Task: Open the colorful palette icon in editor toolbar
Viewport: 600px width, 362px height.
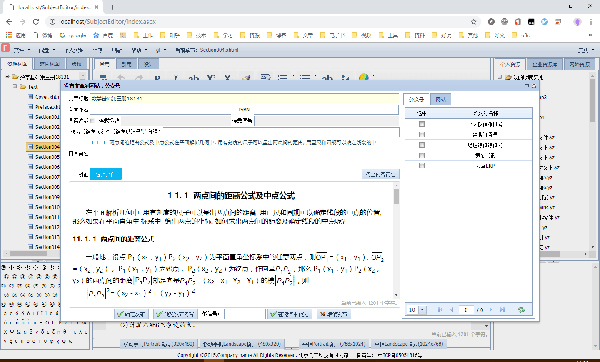Action: [x=364, y=77]
